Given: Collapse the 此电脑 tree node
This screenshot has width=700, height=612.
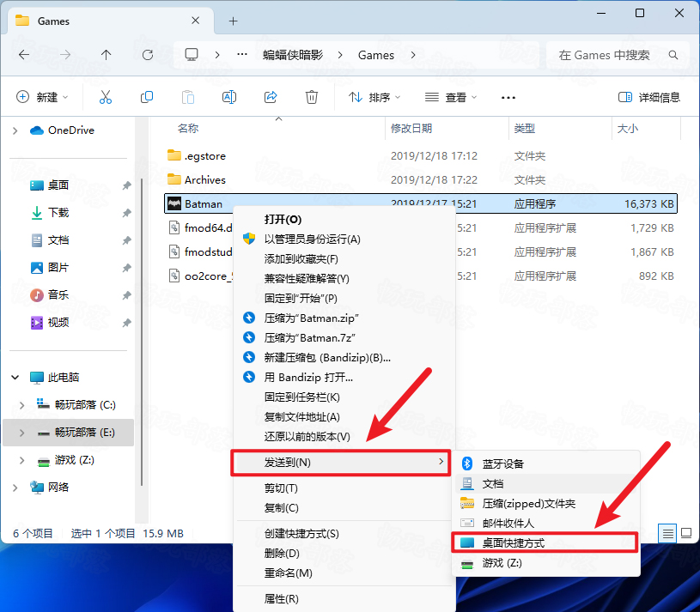Looking at the screenshot, I should 15,378.
